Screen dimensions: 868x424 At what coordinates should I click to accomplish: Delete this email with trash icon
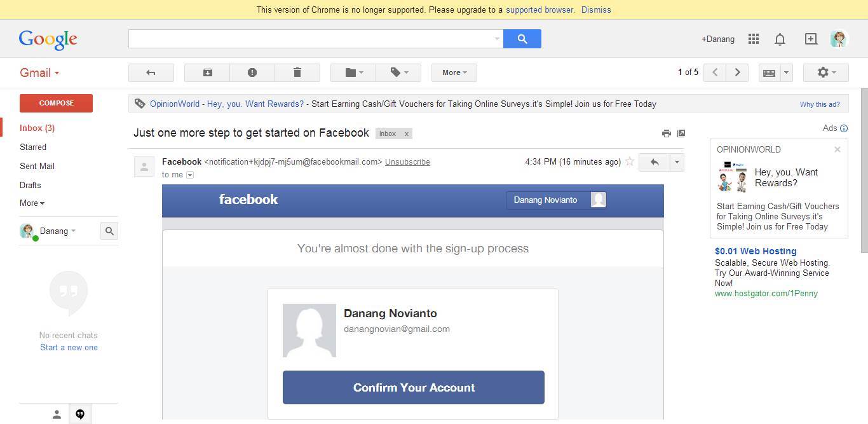pyautogui.click(x=297, y=72)
